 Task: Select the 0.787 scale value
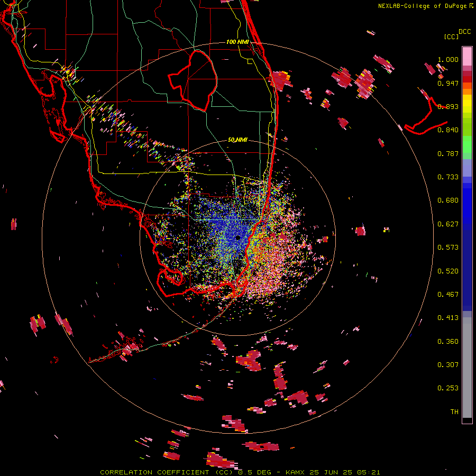coord(448,153)
